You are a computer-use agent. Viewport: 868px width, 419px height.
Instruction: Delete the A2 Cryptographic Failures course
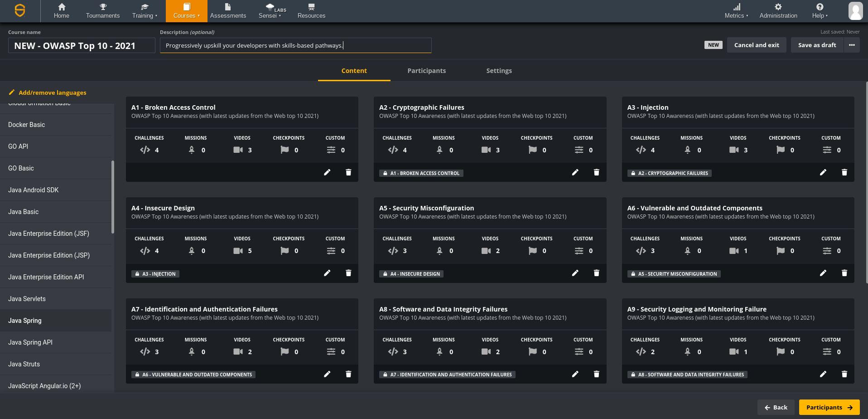coord(596,172)
